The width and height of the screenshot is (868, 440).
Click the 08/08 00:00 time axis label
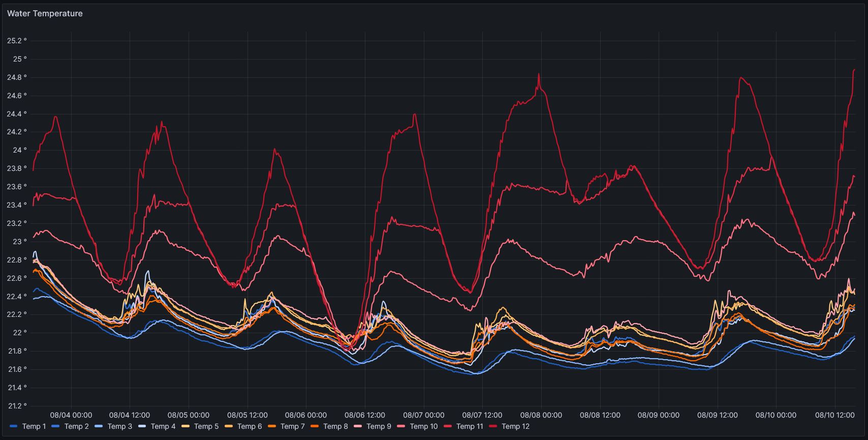tap(541, 415)
